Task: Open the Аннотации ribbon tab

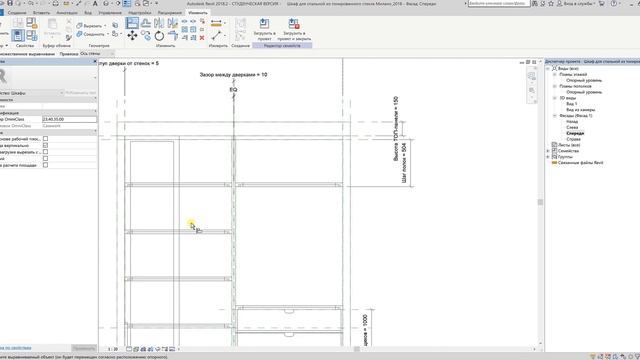Action: point(67,13)
